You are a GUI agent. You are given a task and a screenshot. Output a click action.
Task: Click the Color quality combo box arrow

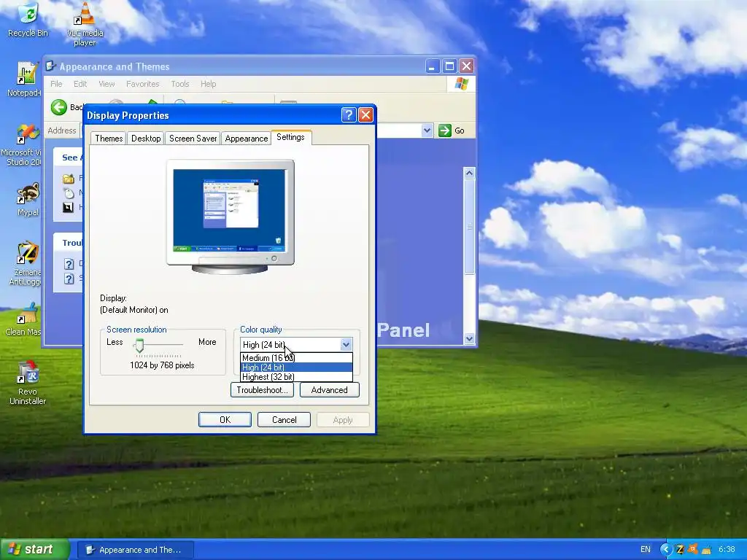[x=346, y=344]
